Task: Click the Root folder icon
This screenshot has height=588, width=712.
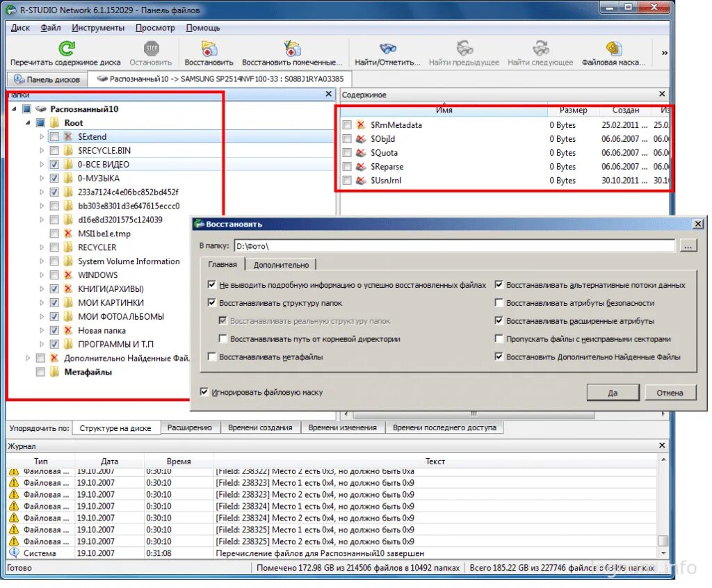Action: [54, 122]
